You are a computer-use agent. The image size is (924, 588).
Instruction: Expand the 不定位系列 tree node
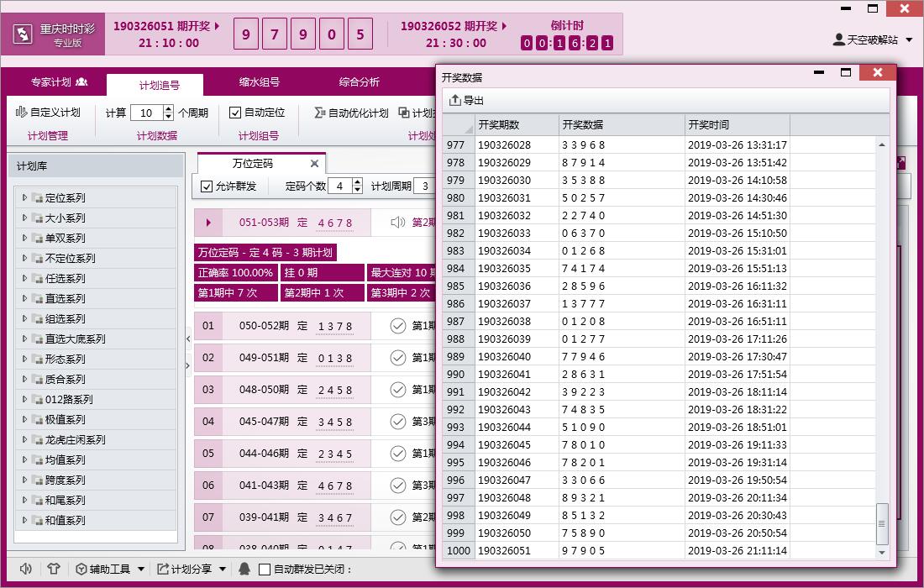coord(24,258)
